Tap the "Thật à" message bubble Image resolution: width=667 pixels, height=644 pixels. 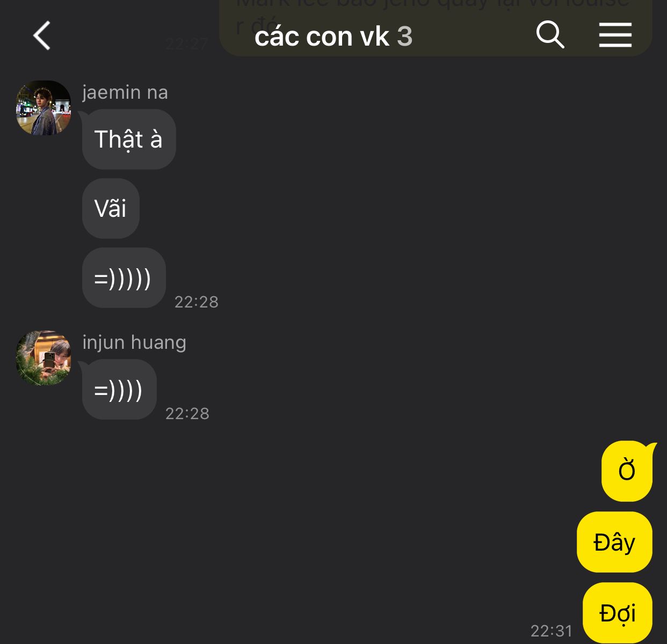129,140
